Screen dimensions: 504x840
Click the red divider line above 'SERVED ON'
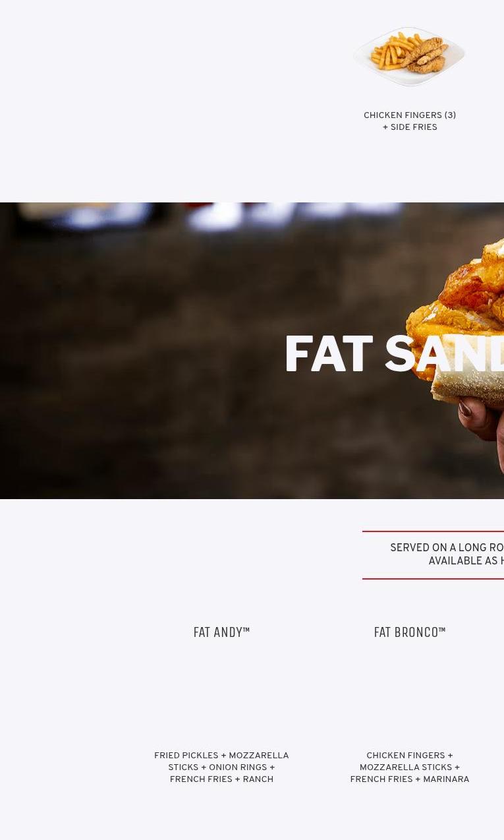pos(433,531)
